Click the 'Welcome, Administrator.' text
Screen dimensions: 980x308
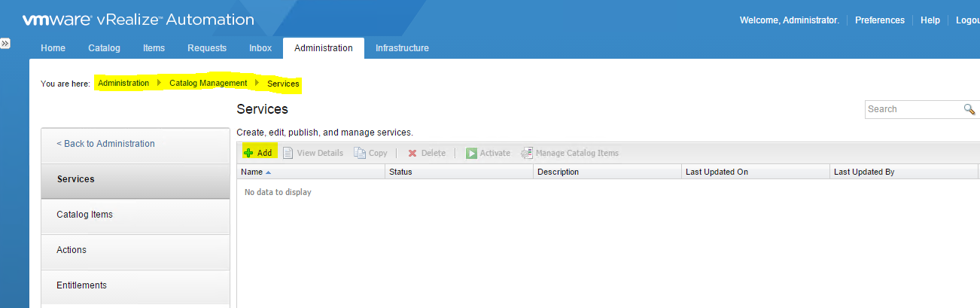pyautogui.click(x=790, y=20)
